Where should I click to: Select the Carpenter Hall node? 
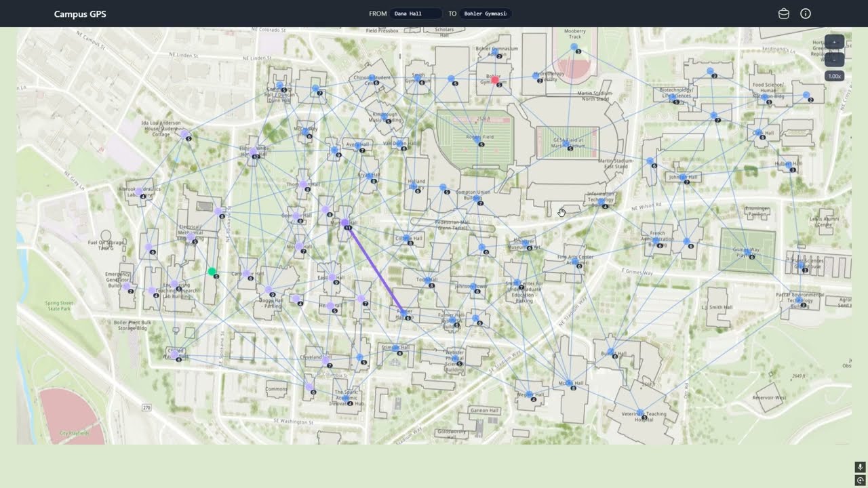pos(246,273)
